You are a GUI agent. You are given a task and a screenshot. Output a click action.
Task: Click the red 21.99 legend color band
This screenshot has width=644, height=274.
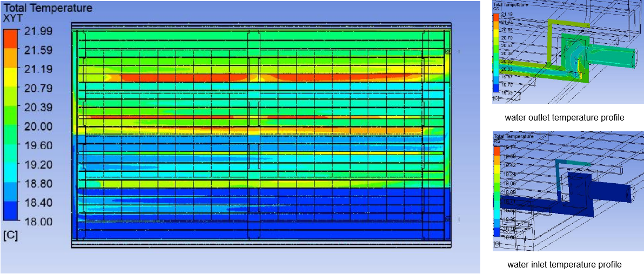(x=11, y=39)
